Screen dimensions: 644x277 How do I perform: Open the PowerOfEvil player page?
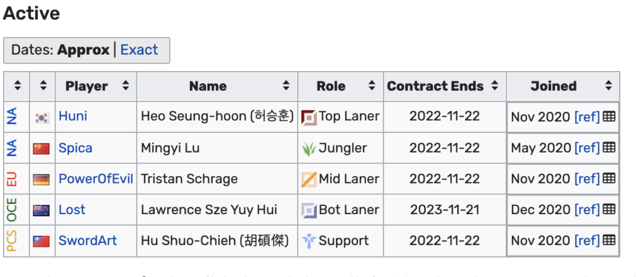96,179
